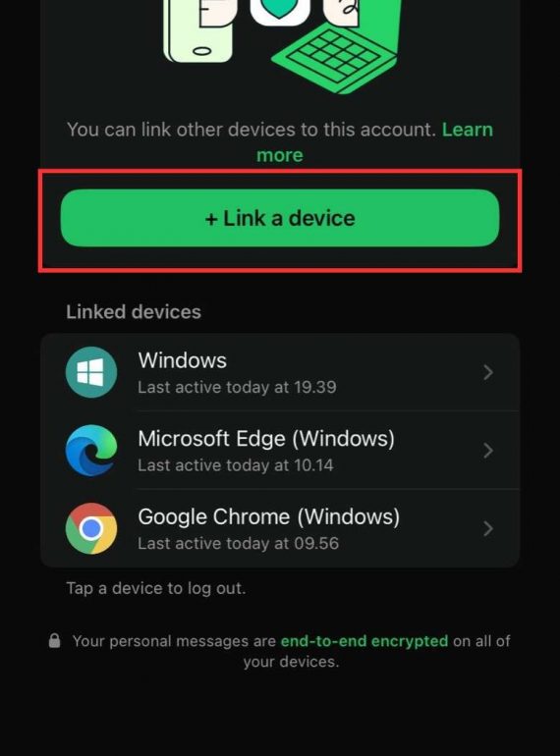Open Google Chrome (Windows) chevron arrow
This screenshot has height=756, width=560.
click(488, 528)
